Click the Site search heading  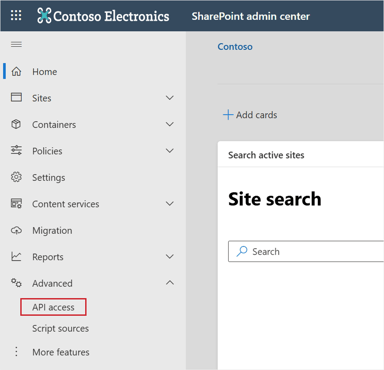coord(275,199)
